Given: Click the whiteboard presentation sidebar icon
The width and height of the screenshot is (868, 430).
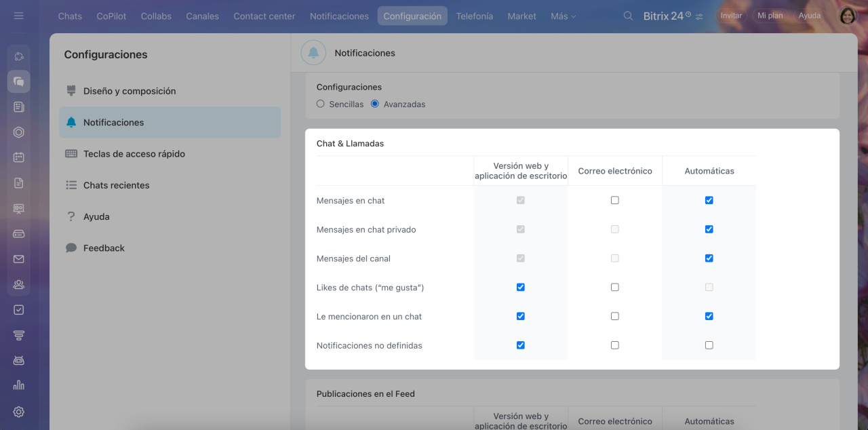Looking at the screenshot, I should pyautogui.click(x=18, y=208).
